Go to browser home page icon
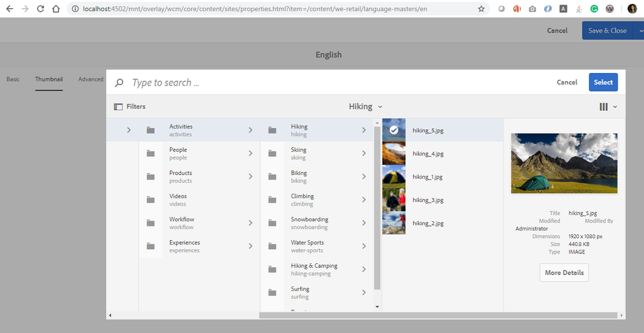The height and width of the screenshot is (333, 644). 56,8
